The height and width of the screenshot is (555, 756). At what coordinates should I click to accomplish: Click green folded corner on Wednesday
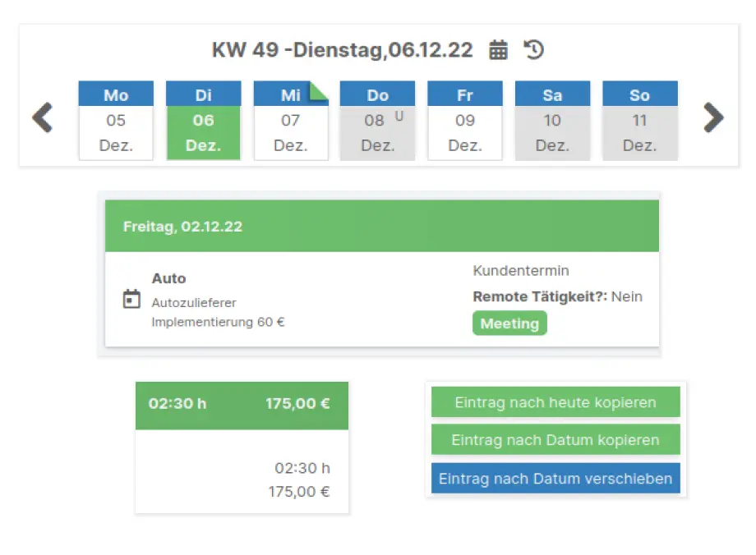pos(319,90)
